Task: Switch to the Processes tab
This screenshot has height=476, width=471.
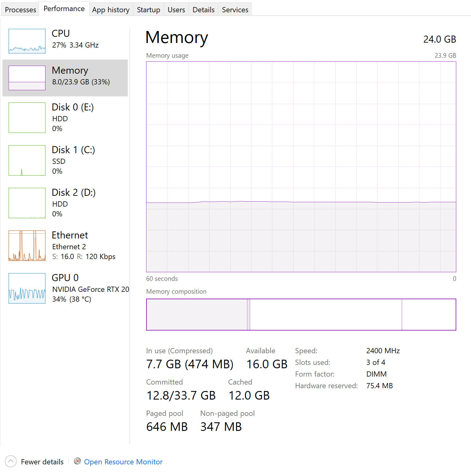Action: [x=21, y=10]
